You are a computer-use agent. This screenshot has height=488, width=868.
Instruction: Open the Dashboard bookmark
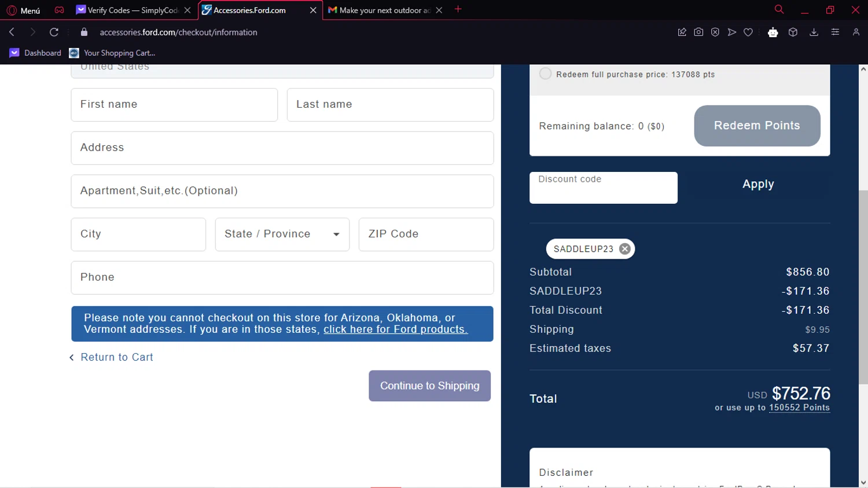click(35, 53)
